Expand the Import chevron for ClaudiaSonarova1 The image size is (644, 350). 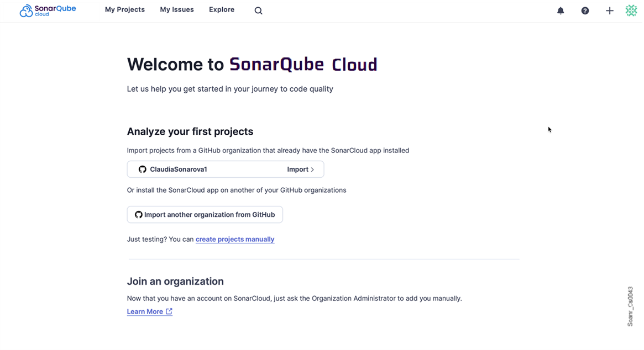click(x=311, y=169)
